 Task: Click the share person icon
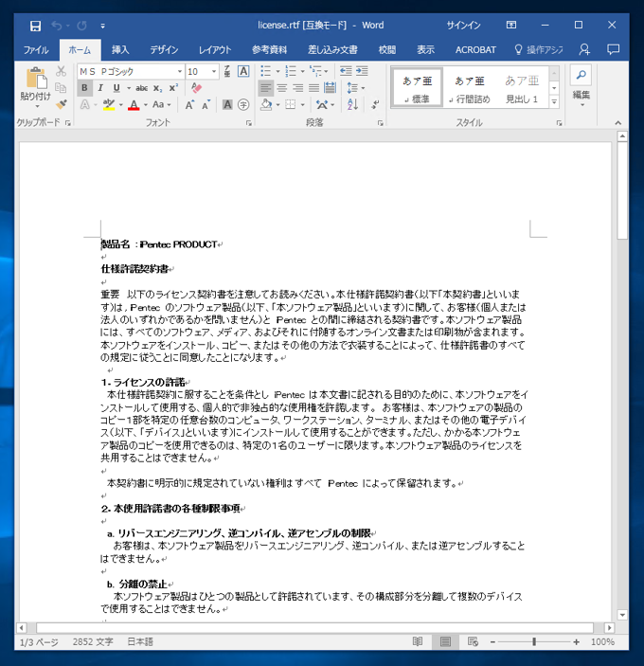(x=584, y=49)
